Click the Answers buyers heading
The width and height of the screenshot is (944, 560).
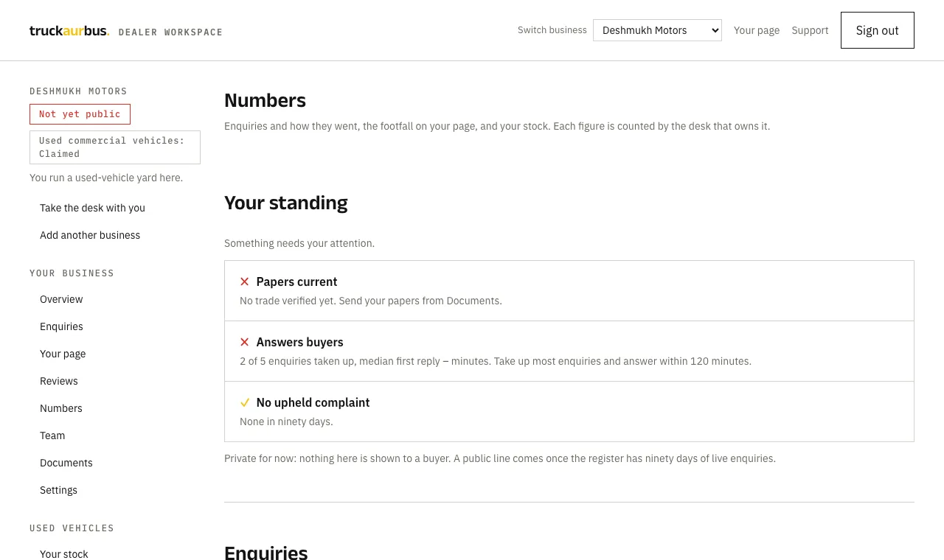299,342
